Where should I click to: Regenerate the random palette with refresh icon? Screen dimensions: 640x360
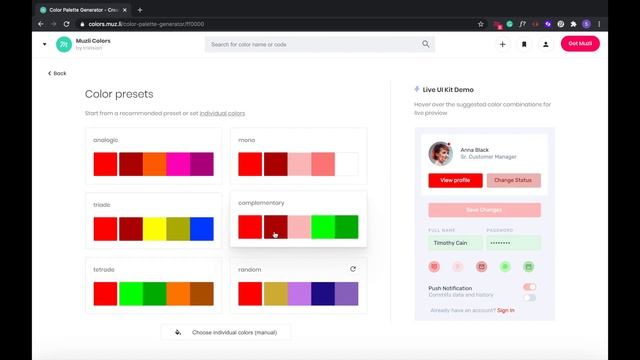click(353, 269)
